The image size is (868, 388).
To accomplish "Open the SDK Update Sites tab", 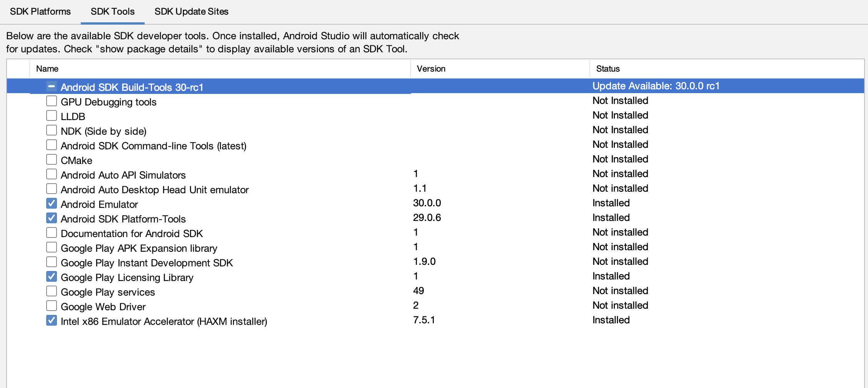I will [192, 12].
